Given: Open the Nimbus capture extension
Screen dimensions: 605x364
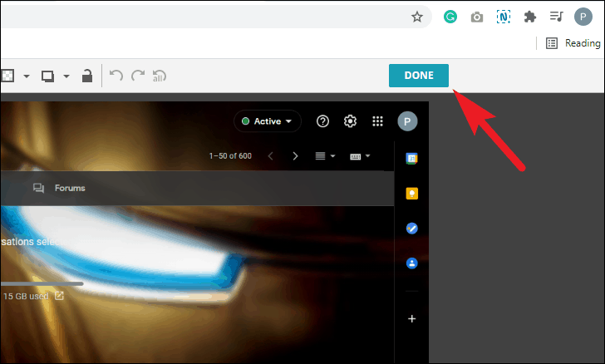Looking at the screenshot, I should pos(504,17).
